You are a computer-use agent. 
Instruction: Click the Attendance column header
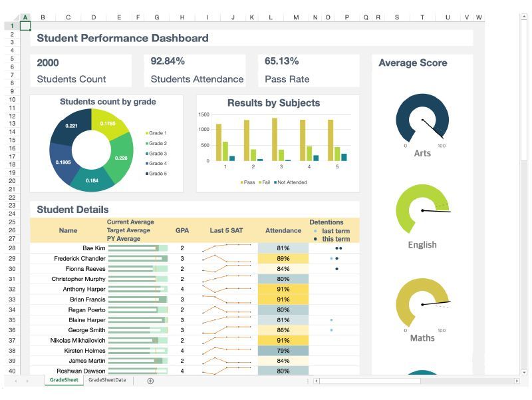pyautogui.click(x=283, y=230)
